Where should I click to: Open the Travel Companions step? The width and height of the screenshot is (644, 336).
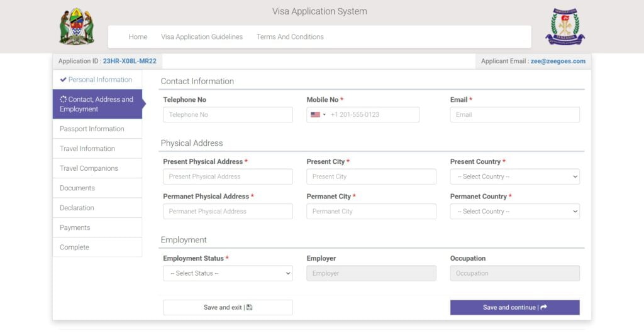89,168
